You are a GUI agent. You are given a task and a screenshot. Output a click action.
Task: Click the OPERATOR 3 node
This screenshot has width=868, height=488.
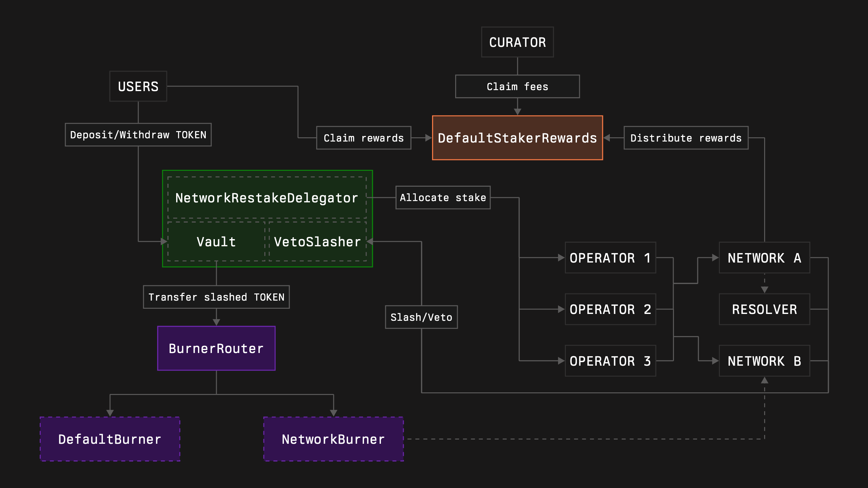(610, 361)
